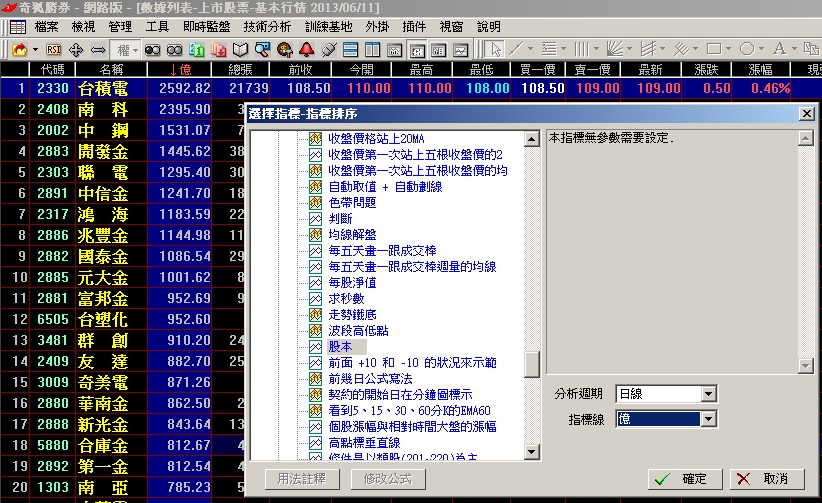
Task: Select the 高點標垂直線 indicator
Action: (x=364, y=443)
